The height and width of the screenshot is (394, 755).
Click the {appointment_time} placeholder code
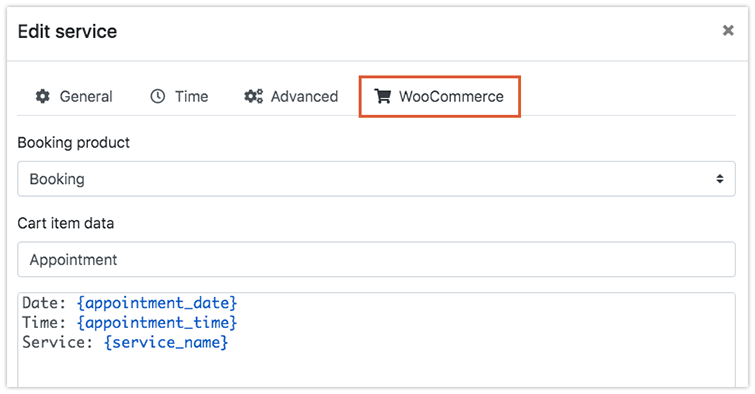pyautogui.click(x=157, y=322)
